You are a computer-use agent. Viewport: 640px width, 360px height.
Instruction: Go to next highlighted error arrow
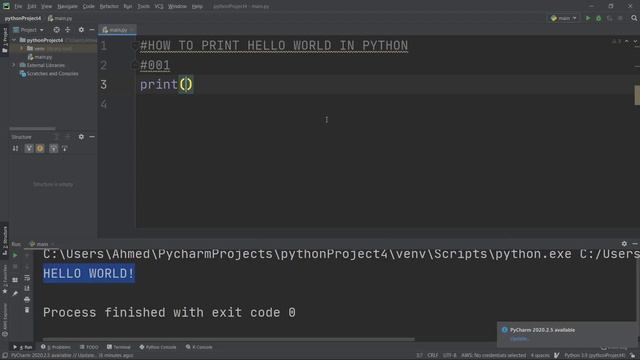click(636, 42)
